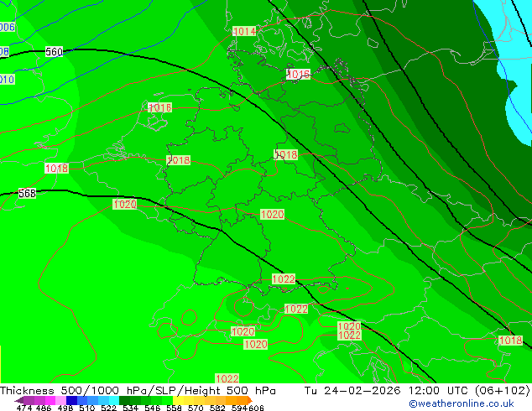Click the blue 010 contour label

(7, 80)
